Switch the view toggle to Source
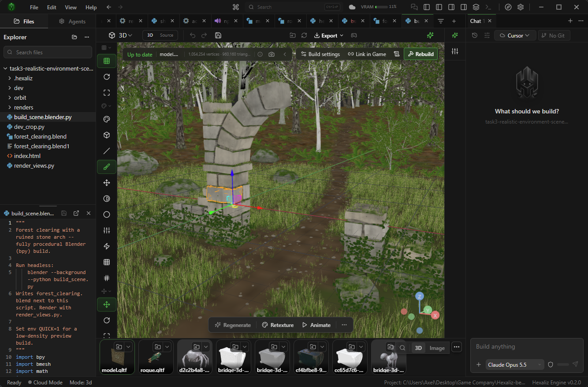The width and height of the screenshot is (588, 387). 167,35
